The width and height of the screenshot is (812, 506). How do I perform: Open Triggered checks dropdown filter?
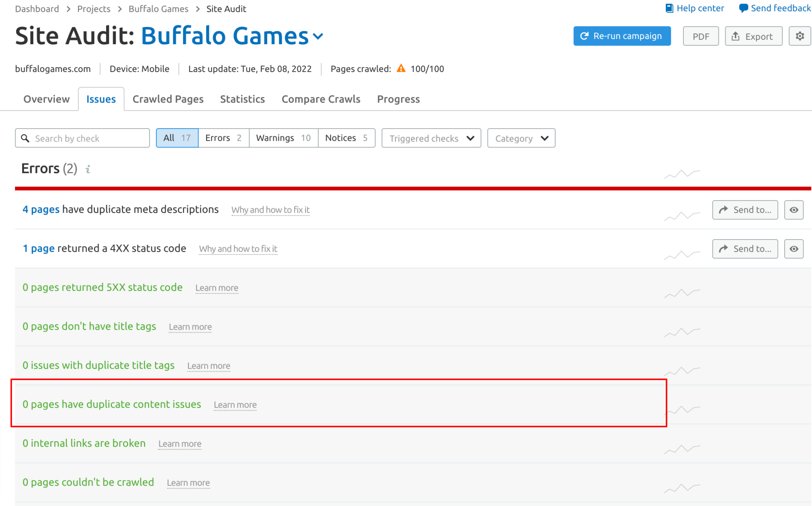coord(431,138)
